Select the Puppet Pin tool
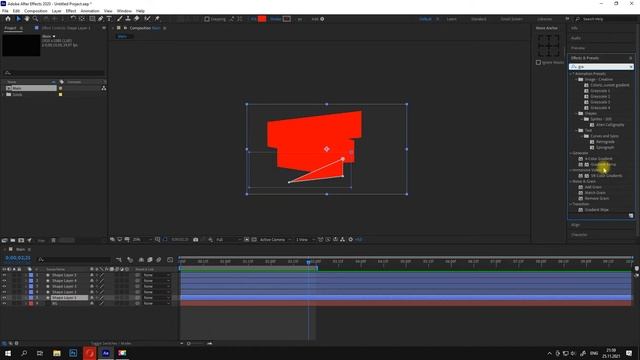The height and width of the screenshot is (360, 640). point(157,19)
